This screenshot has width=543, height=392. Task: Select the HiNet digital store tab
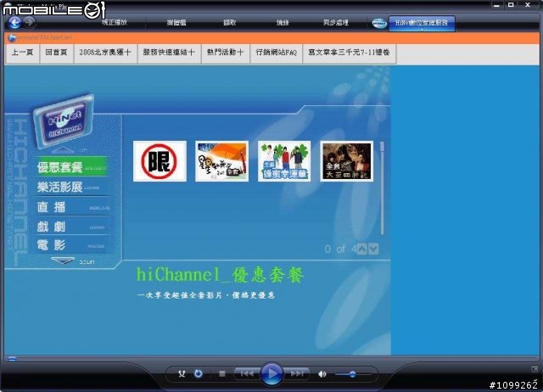click(422, 23)
